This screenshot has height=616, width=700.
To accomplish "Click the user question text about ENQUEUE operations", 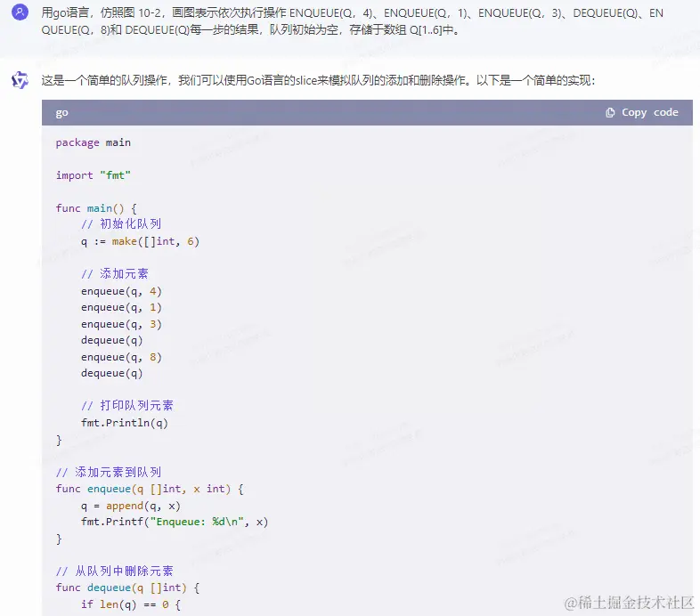I will tap(353, 21).
